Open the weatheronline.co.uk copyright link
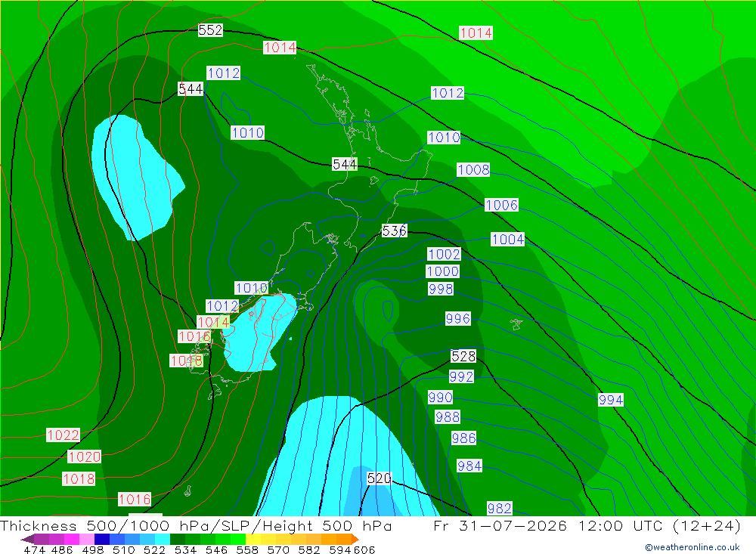 [692, 547]
